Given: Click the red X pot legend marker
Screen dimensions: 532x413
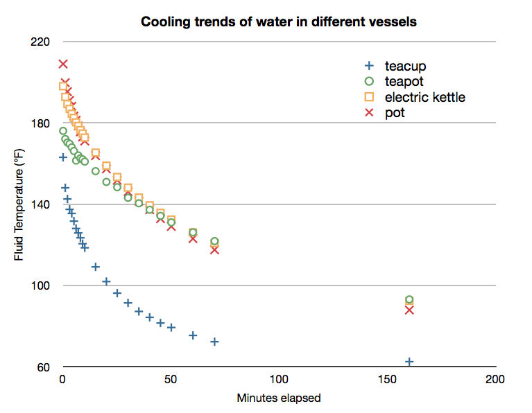Looking at the screenshot, I should [370, 112].
